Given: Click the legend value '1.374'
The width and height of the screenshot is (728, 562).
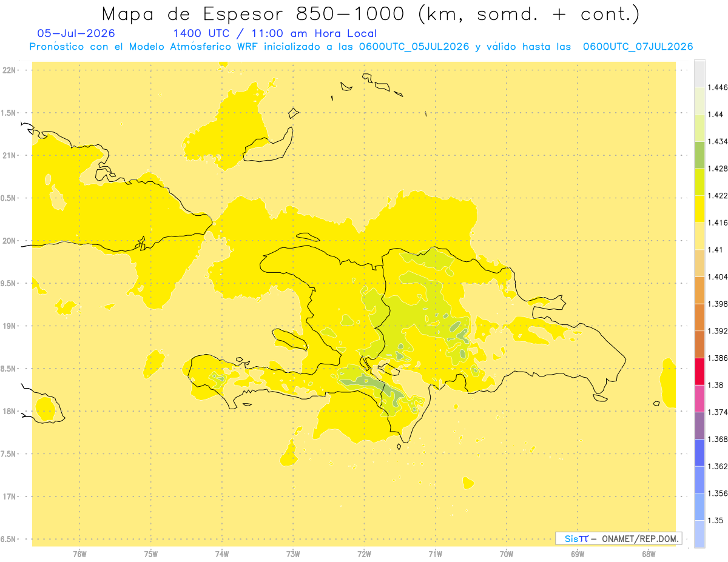Looking at the screenshot, I should pyautogui.click(x=717, y=412).
